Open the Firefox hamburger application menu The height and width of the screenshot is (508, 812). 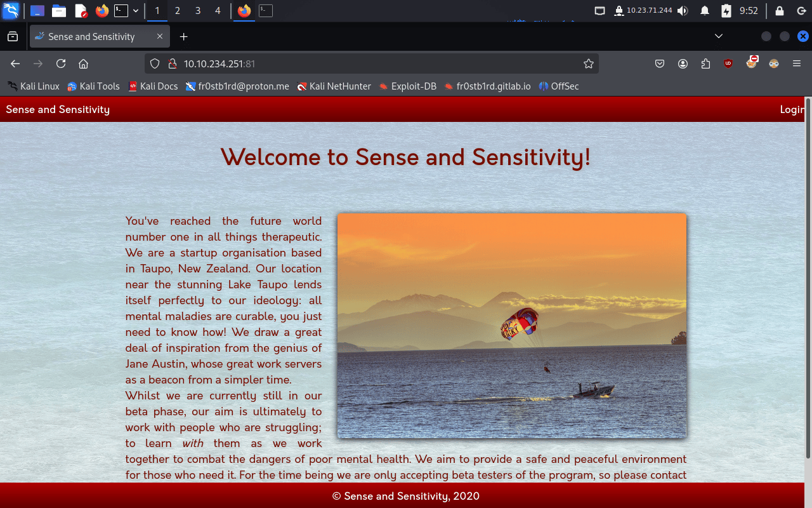pyautogui.click(x=797, y=63)
